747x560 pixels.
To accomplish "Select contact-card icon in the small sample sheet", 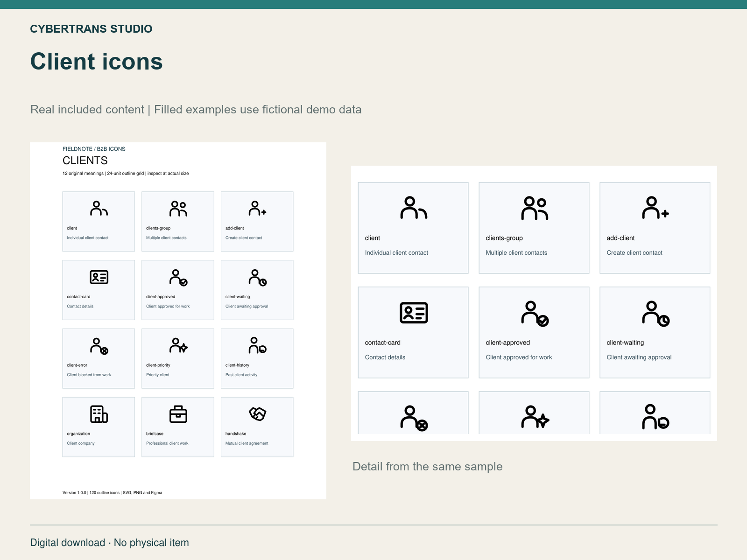I will (99, 277).
